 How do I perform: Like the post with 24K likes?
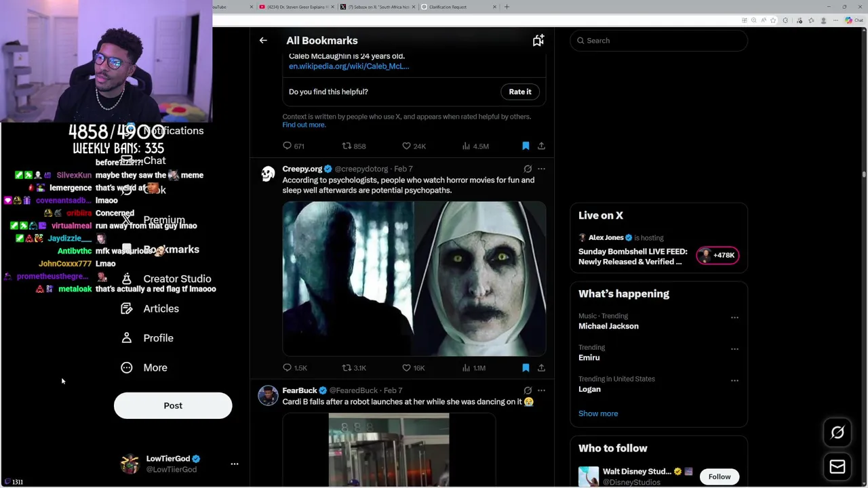pos(414,146)
